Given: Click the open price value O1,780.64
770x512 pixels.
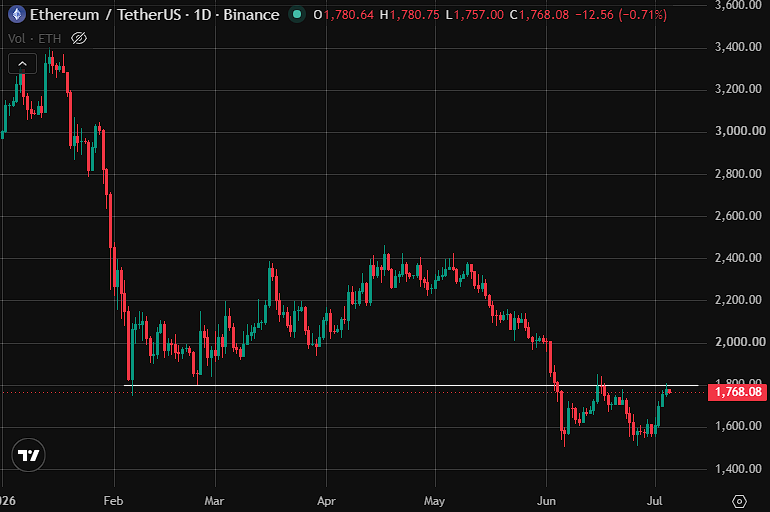Looking at the screenshot, I should 344,15.
